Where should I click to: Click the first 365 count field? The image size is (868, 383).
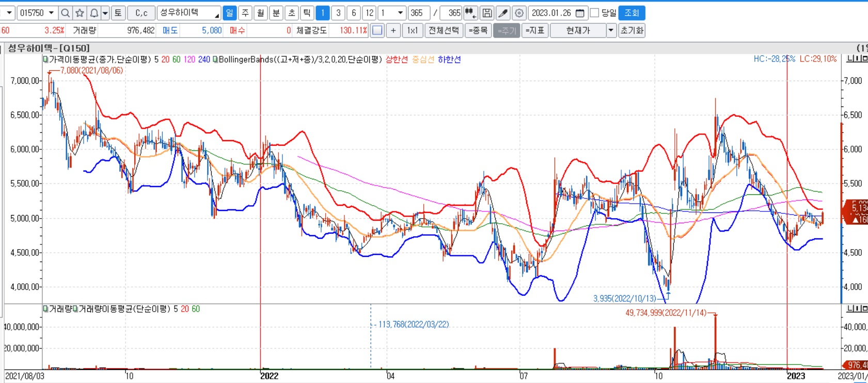pos(419,13)
